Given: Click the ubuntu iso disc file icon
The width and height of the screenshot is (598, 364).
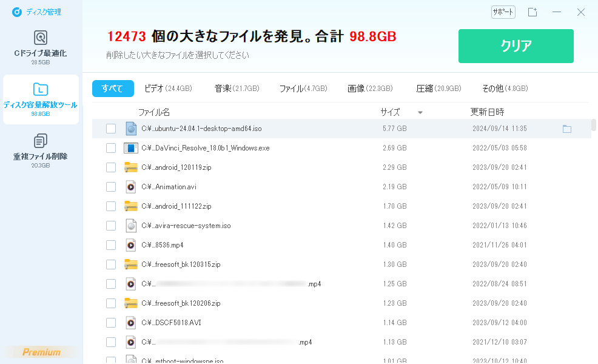Looking at the screenshot, I should (x=131, y=129).
